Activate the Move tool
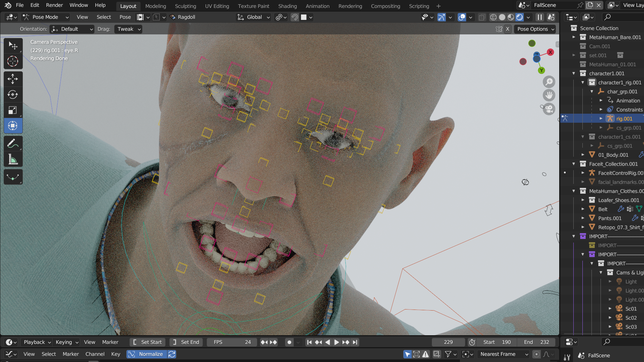Image resolution: width=644 pixels, height=362 pixels. click(13, 79)
